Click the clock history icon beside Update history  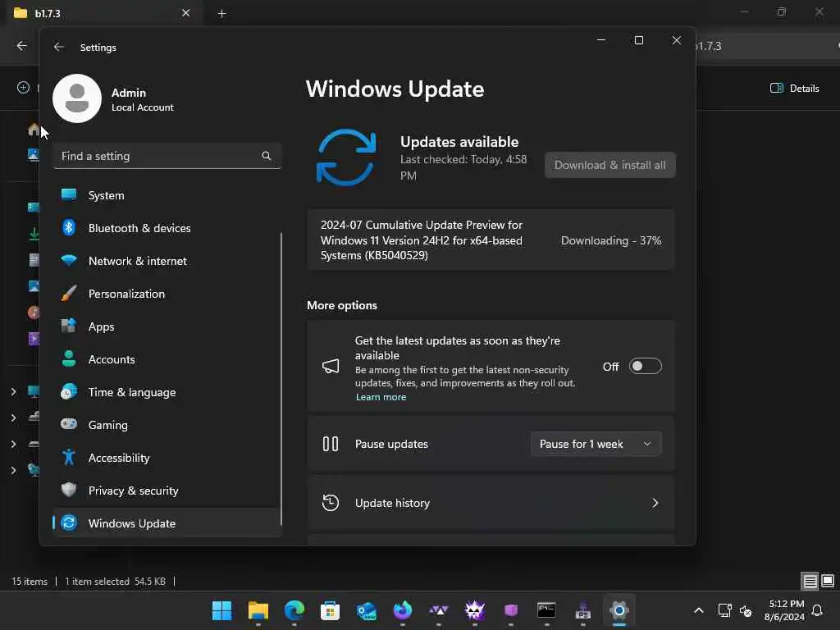click(331, 503)
